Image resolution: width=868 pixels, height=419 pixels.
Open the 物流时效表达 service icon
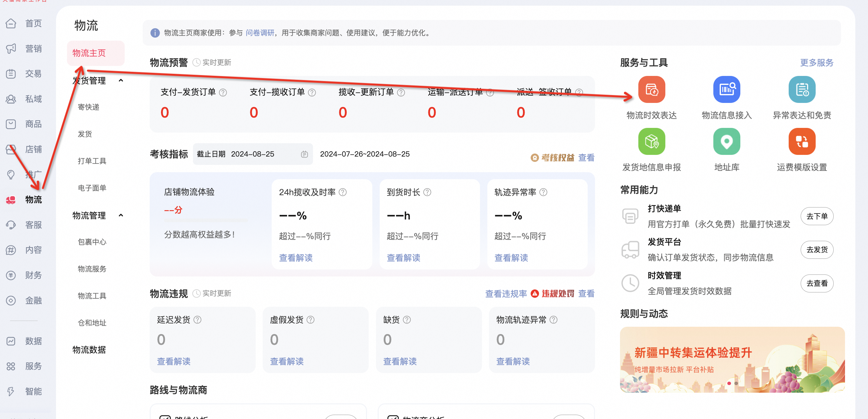tap(651, 89)
